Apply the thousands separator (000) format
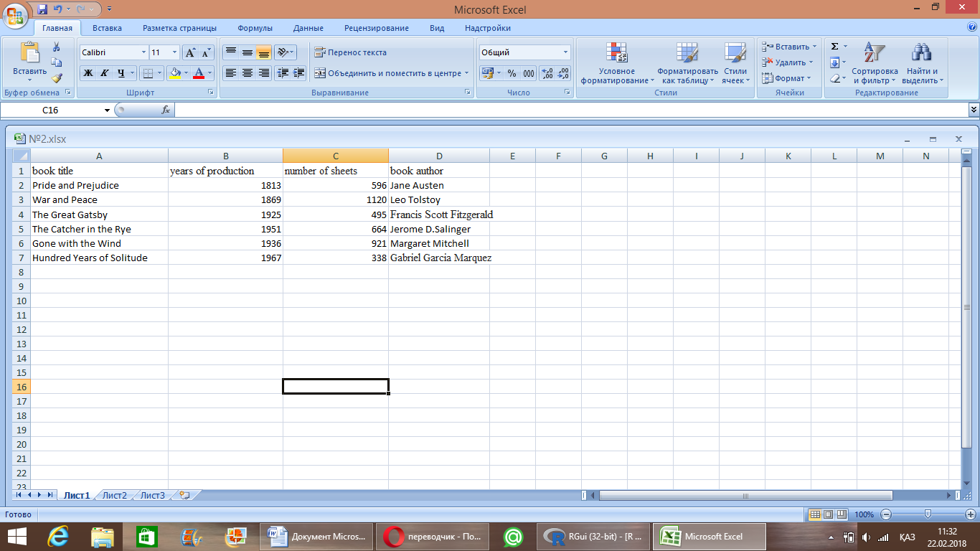980x551 pixels. pos(529,73)
